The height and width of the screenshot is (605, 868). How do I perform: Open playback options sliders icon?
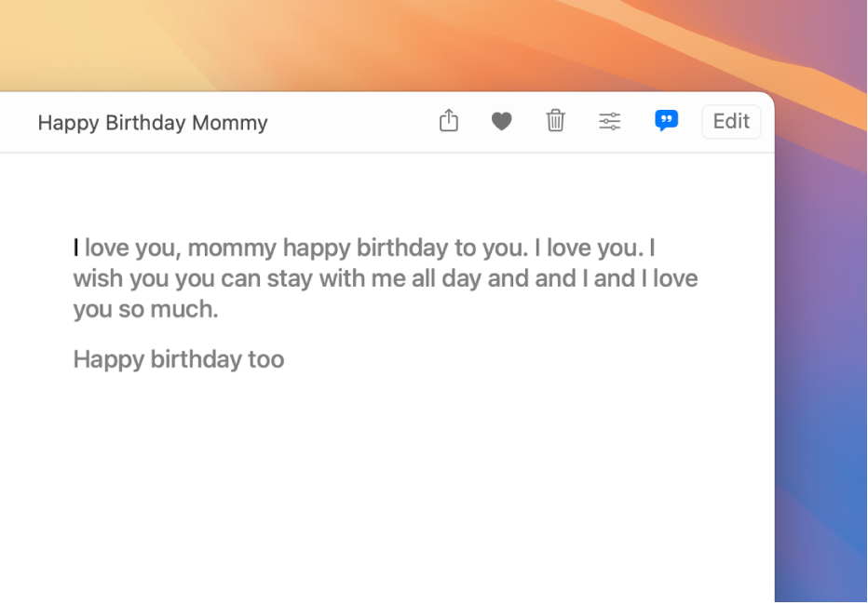tap(609, 121)
